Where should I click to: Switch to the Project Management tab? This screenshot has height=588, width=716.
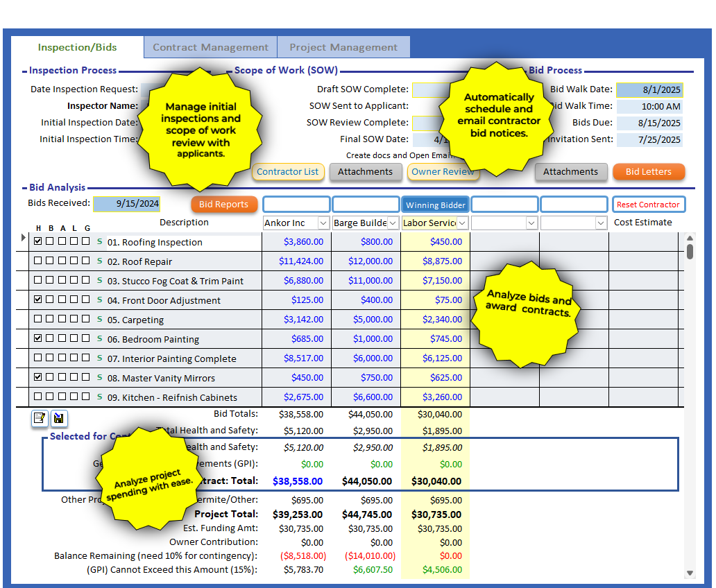[343, 47]
